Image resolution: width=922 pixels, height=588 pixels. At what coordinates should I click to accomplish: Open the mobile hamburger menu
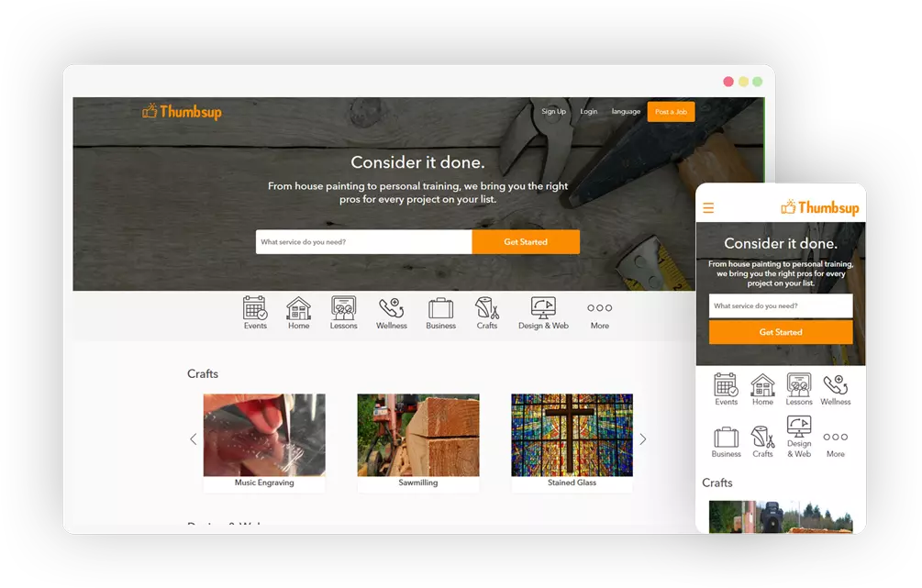pos(708,208)
